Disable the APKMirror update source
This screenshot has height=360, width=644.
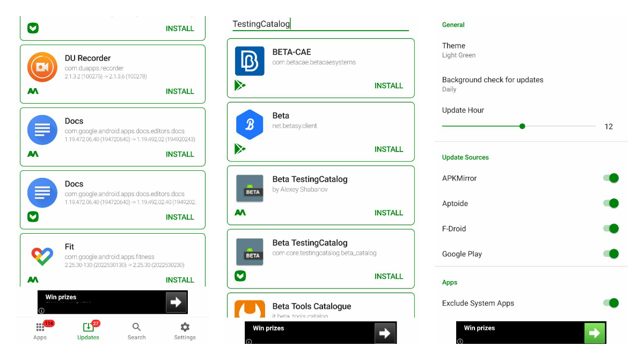[611, 178]
